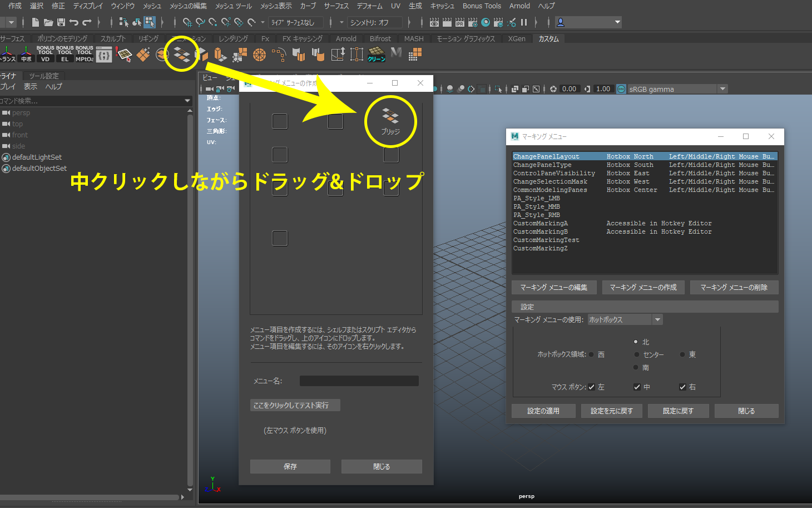Enable Snap to Points magnet icon

point(213,22)
